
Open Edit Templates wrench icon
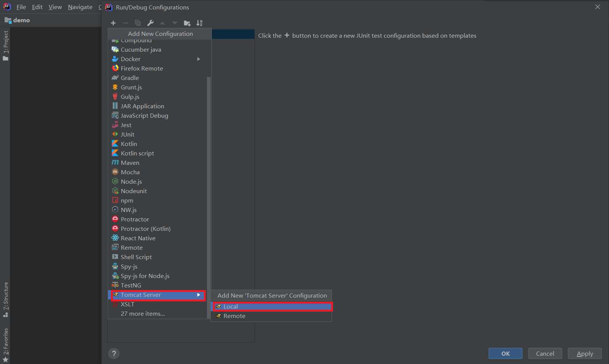coord(150,23)
